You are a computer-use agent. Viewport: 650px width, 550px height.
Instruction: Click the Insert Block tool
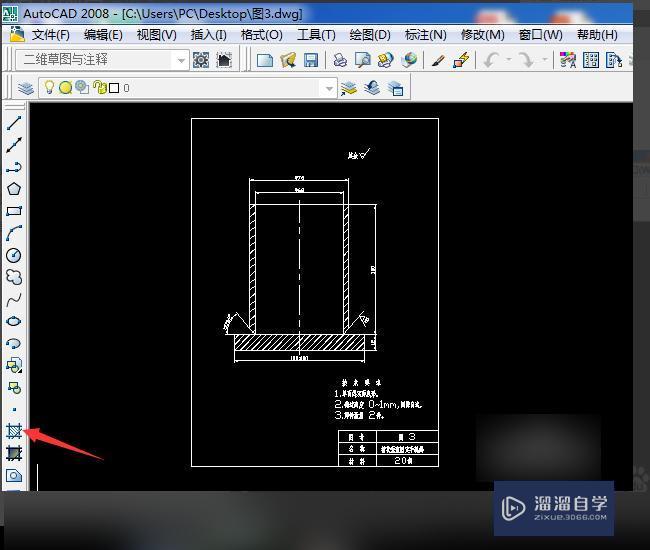pos(14,365)
